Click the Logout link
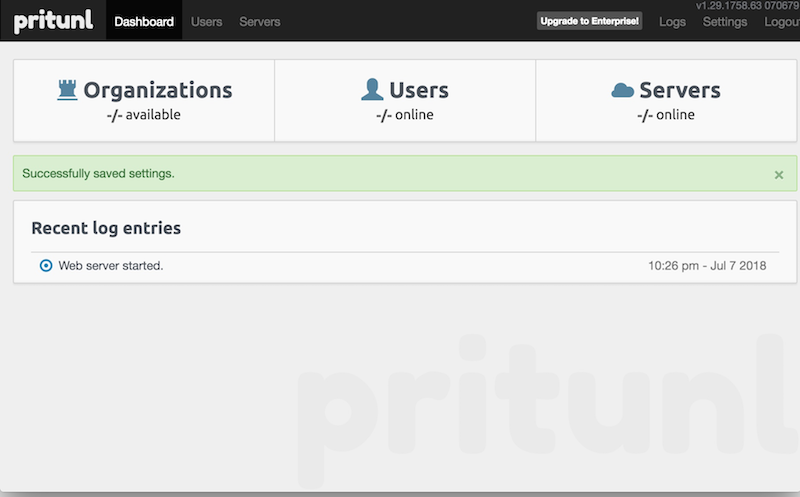 [782, 21]
